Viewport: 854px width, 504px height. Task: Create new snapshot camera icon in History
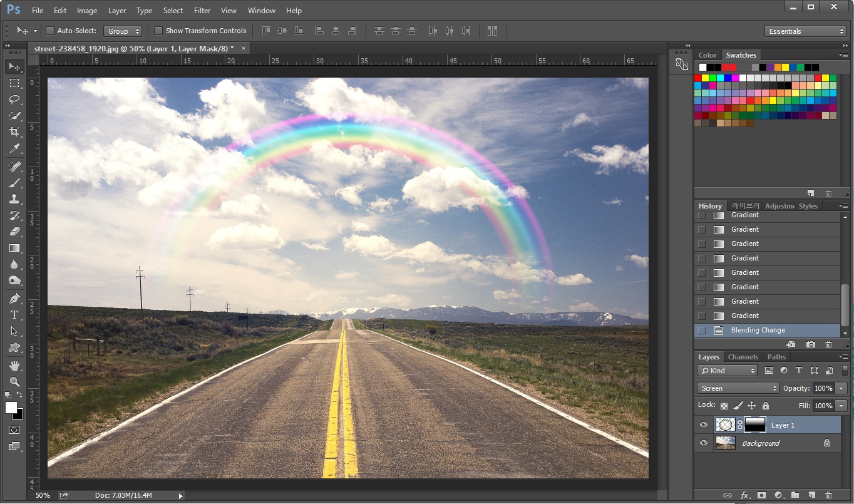point(811,344)
